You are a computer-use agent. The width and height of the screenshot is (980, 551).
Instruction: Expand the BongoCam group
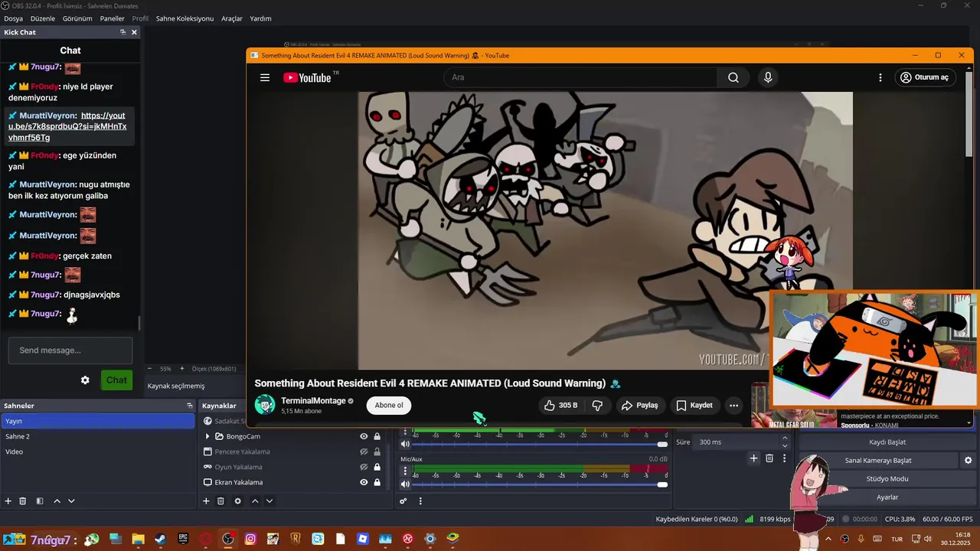pyautogui.click(x=207, y=436)
